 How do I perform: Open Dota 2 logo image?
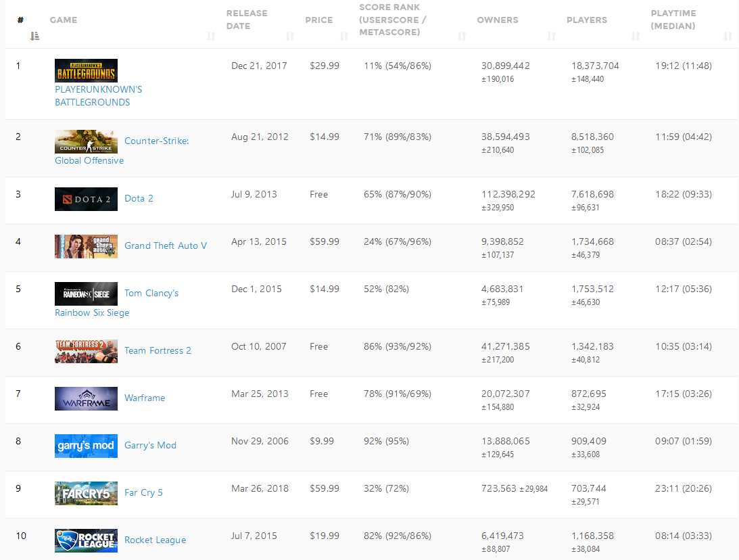pyautogui.click(x=87, y=199)
